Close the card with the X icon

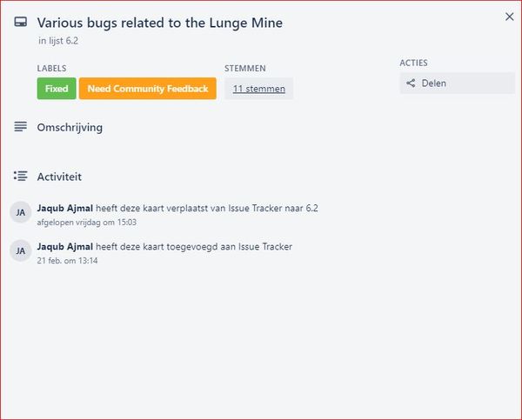pos(509,17)
